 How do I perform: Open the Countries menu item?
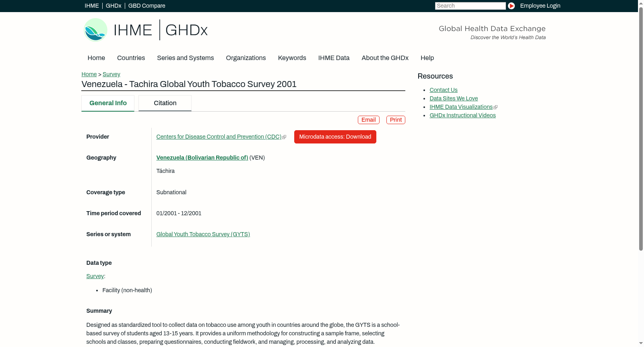[x=131, y=58]
